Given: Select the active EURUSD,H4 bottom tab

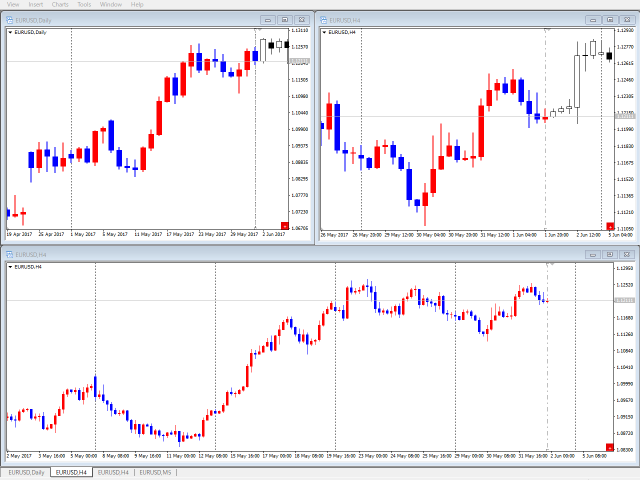Looking at the screenshot, I should coord(71,472).
